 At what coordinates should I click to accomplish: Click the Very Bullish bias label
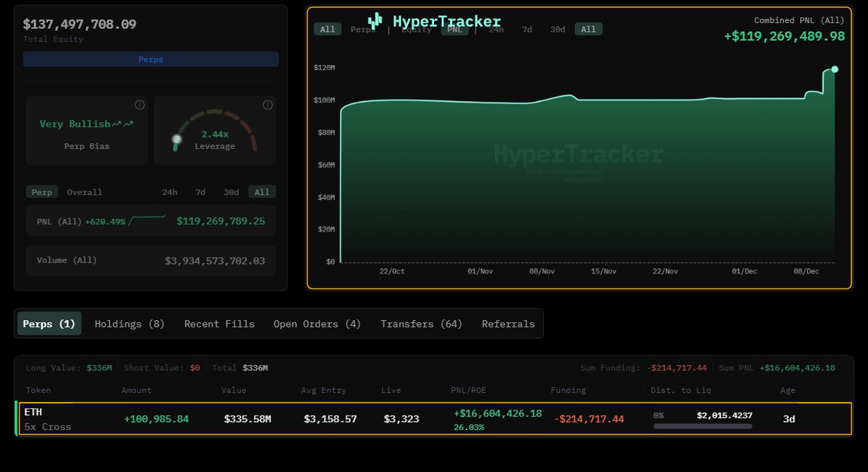[75, 124]
